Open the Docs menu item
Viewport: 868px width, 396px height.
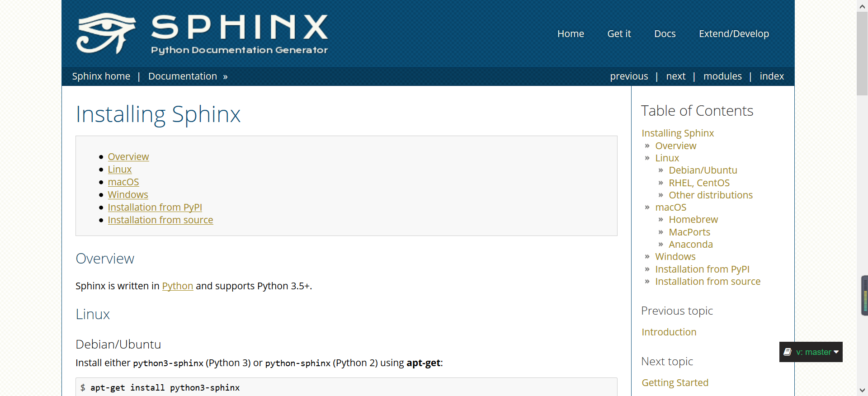tap(665, 33)
